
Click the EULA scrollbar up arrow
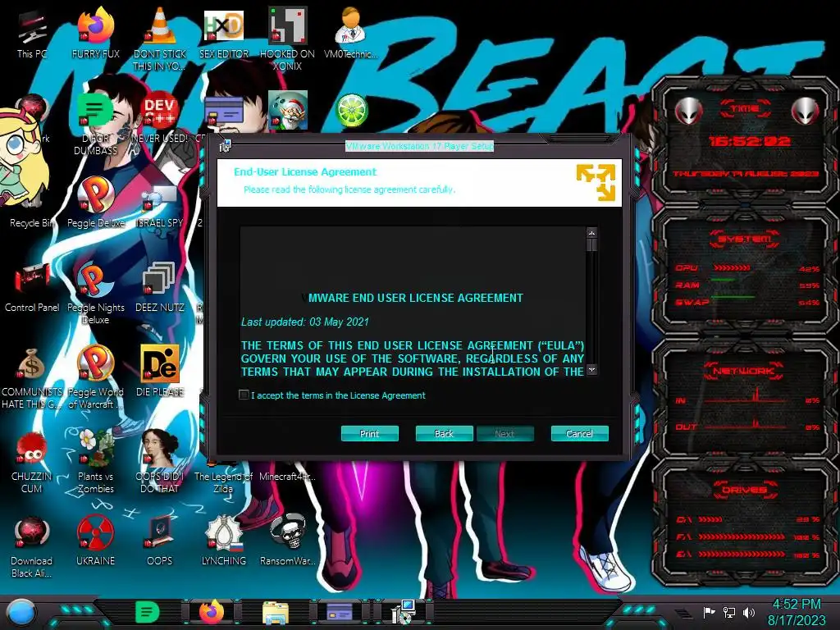coord(591,233)
